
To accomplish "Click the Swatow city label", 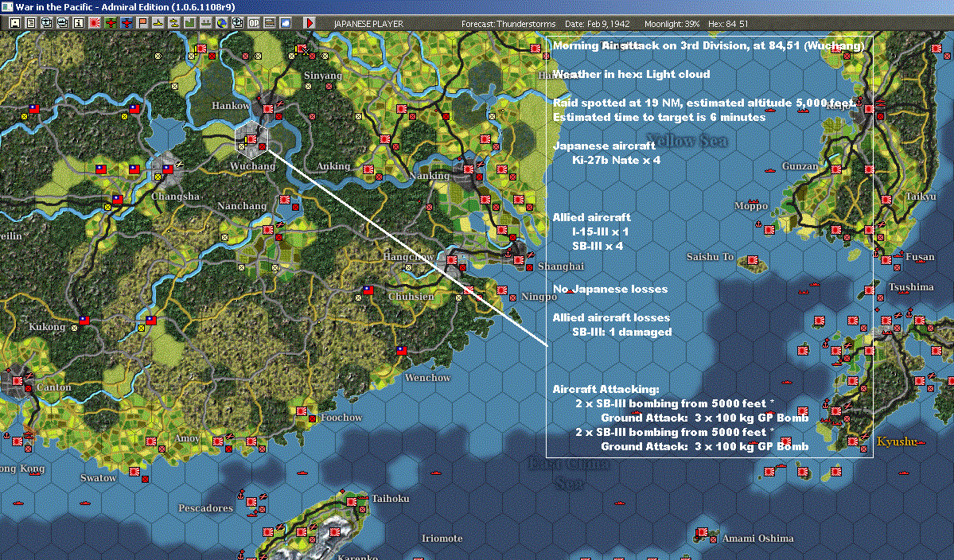I will (99, 478).
